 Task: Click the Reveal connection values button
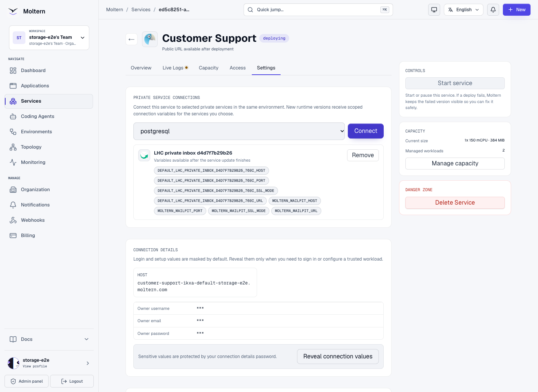click(x=338, y=357)
